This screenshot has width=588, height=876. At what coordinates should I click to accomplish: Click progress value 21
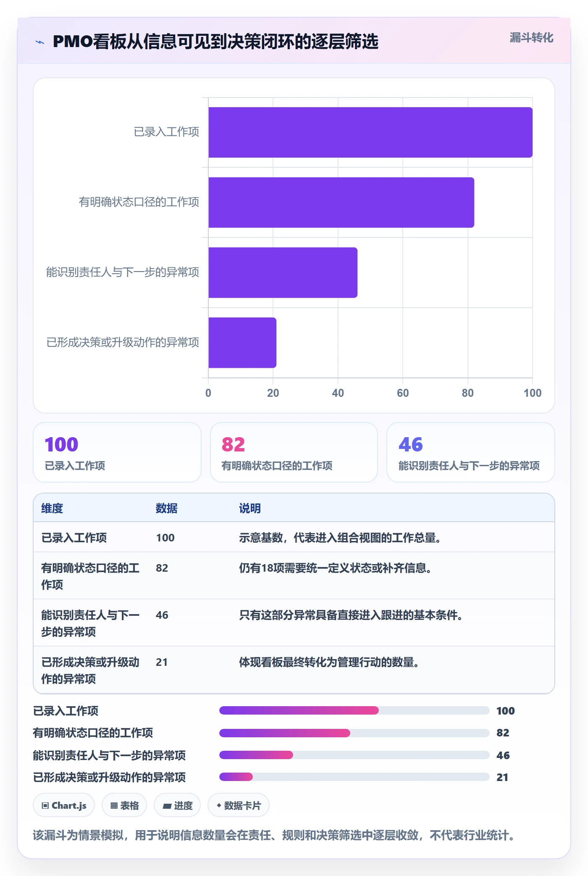coord(502,777)
